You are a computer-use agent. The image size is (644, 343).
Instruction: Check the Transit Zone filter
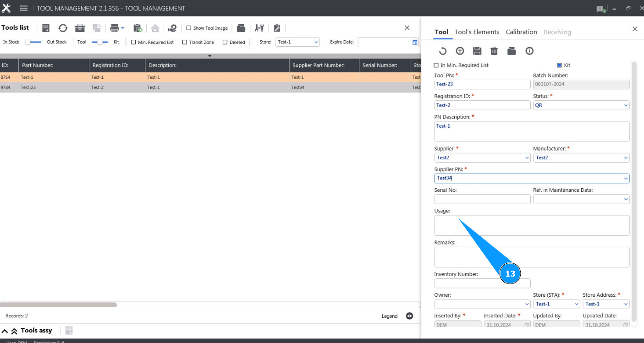tap(185, 42)
